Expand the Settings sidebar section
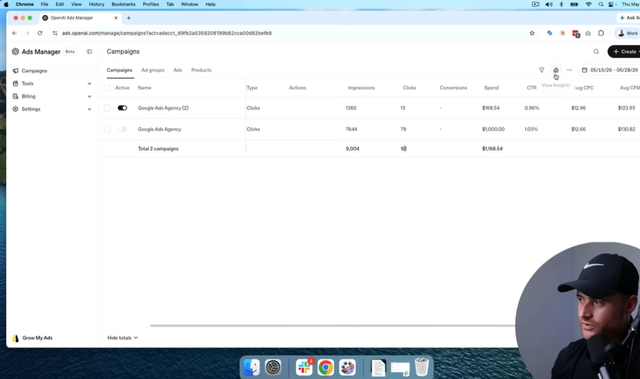This screenshot has width=640, height=379. tap(51, 109)
